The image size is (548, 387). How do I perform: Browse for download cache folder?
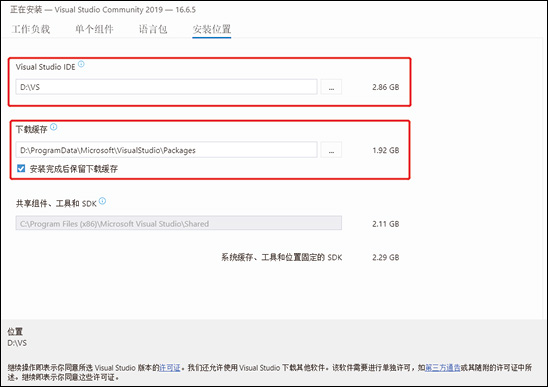point(331,150)
